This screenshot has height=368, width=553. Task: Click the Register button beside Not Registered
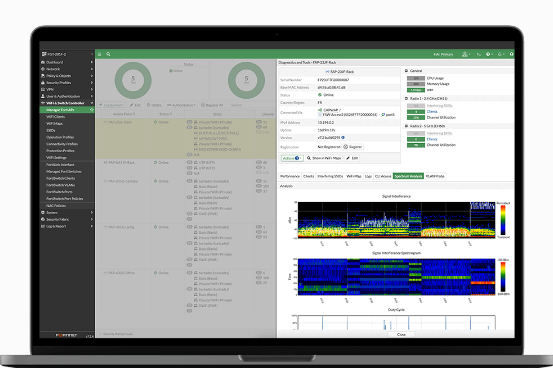(353, 147)
